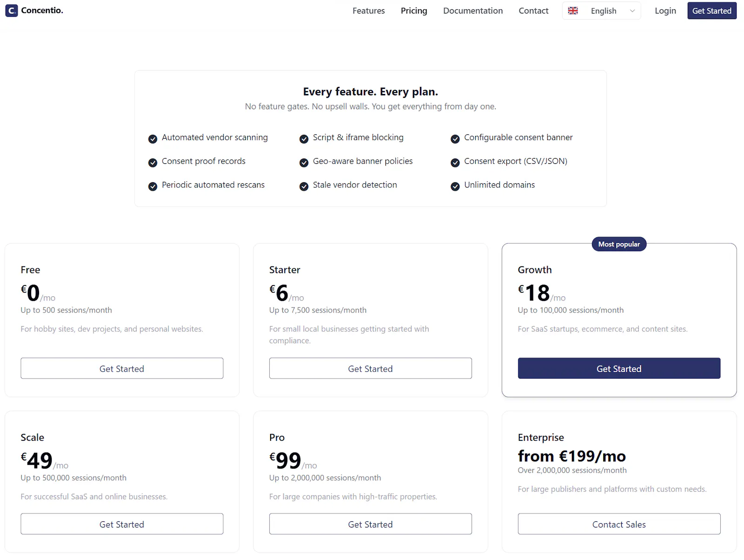
Task: Click checkmark icon beside Consent proof records
Action: pyautogui.click(x=153, y=162)
